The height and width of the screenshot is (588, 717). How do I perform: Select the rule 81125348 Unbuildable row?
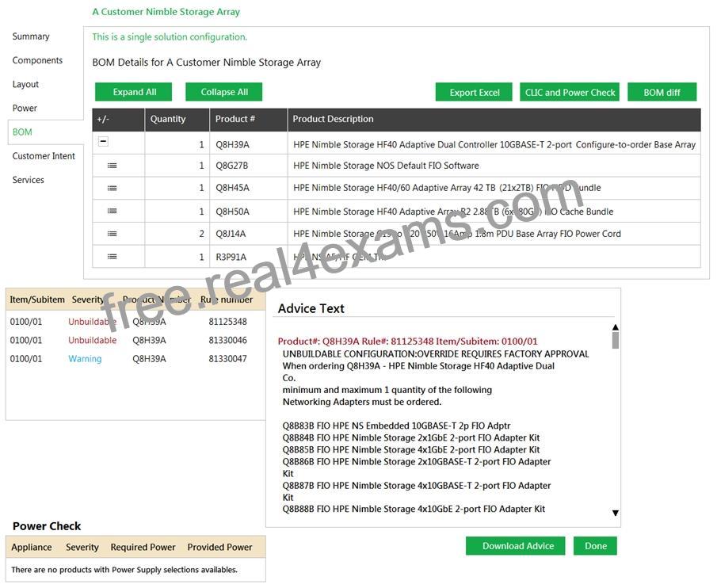coord(135,322)
